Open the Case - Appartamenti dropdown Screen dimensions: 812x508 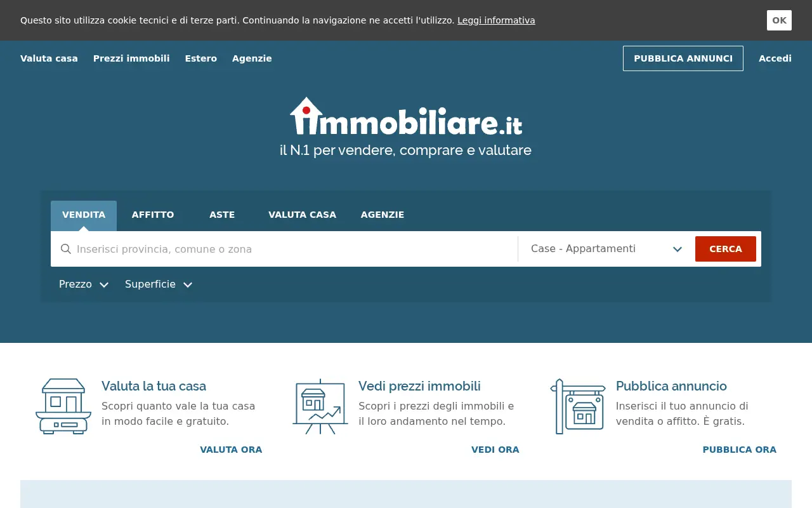[x=606, y=249]
